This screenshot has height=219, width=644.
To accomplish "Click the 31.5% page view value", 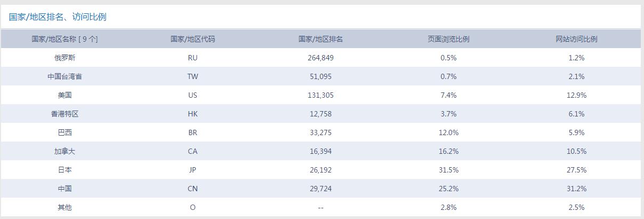I will (x=448, y=170).
